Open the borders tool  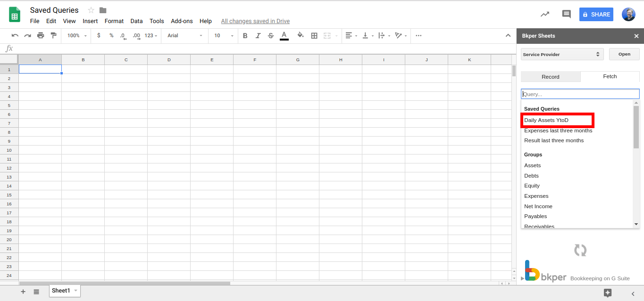(314, 35)
